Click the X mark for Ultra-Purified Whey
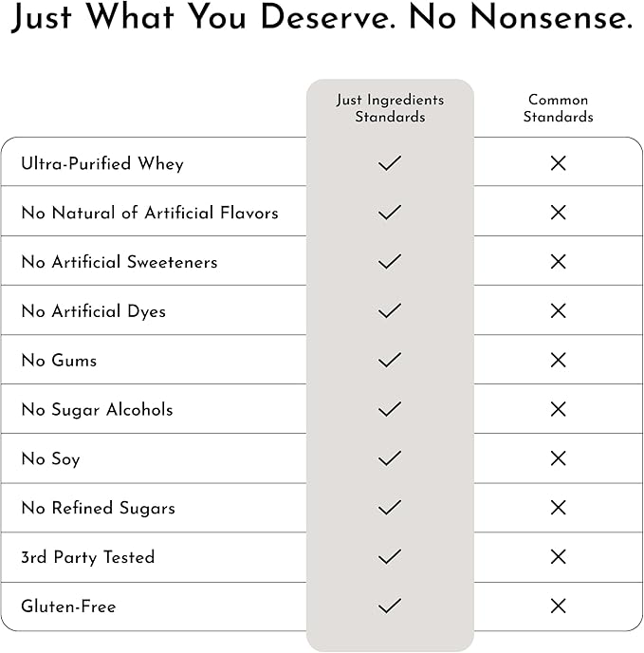This screenshot has height=653, width=644. tap(558, 163)
